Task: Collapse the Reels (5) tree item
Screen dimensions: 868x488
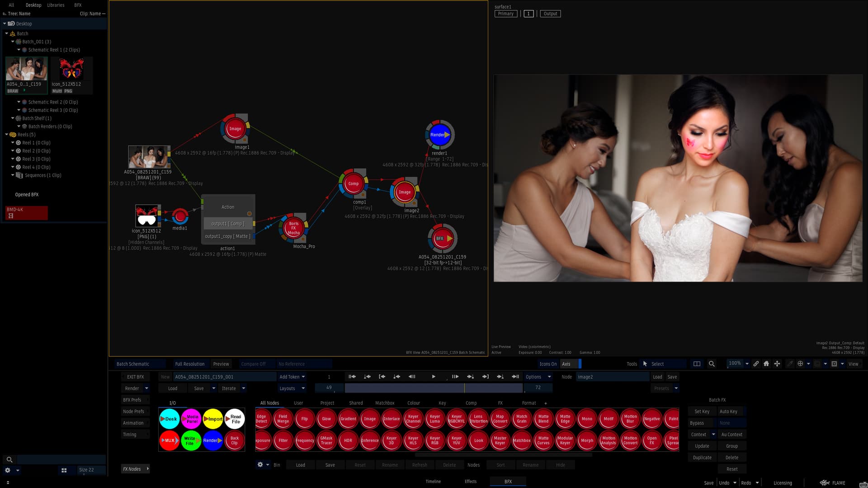Action: click(x=7, y=135)
